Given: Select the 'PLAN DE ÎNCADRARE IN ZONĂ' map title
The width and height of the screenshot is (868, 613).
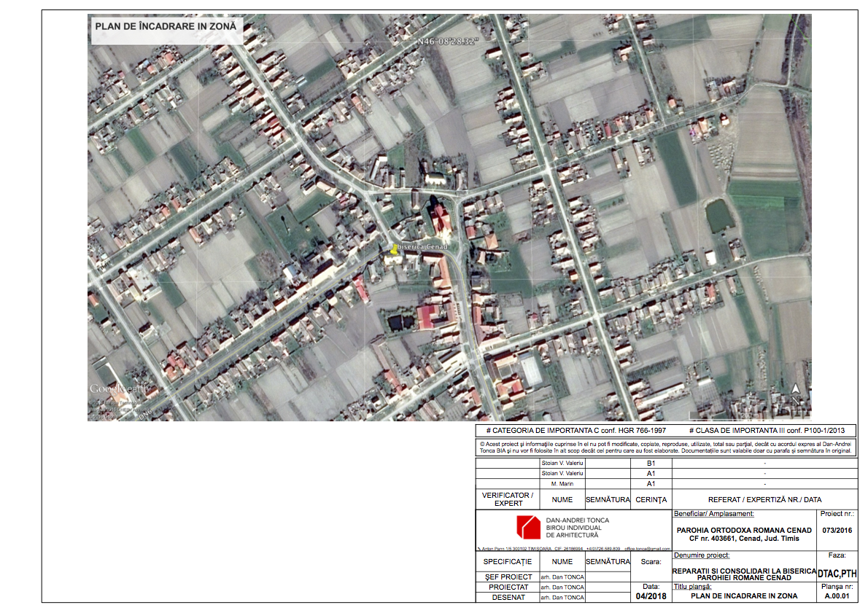Looking at the screenshot, I should tap(166, 26).
